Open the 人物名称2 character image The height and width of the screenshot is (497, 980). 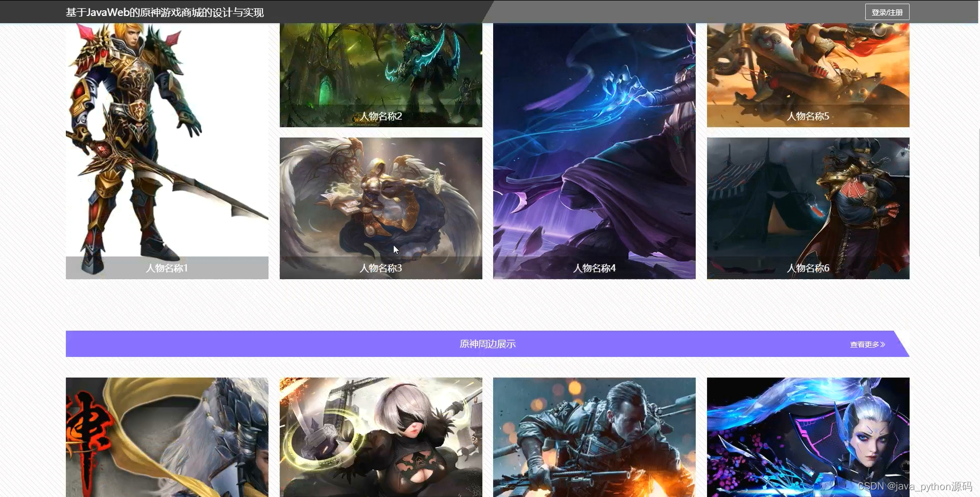tap(381, 75)
